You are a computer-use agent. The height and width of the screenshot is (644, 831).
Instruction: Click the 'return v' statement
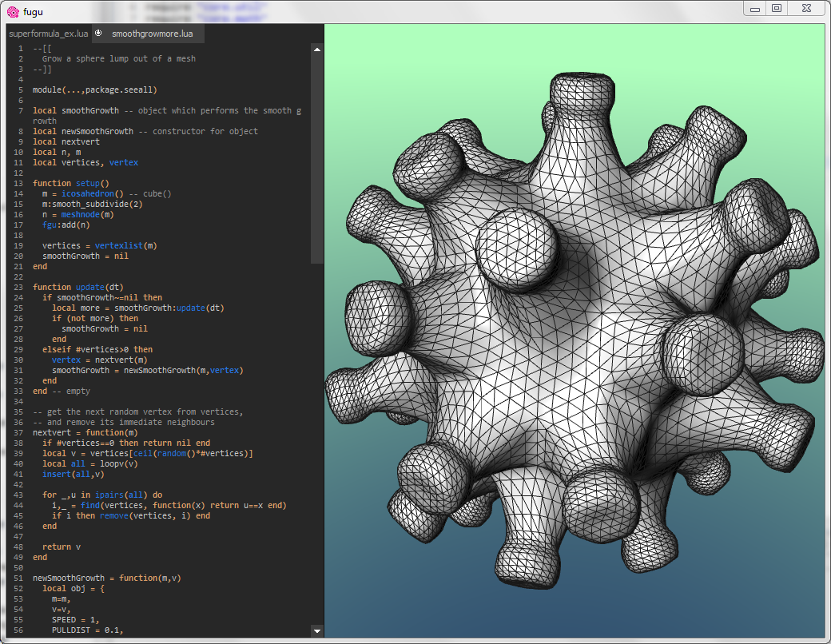pyautogui.click(x=62, y=547)
